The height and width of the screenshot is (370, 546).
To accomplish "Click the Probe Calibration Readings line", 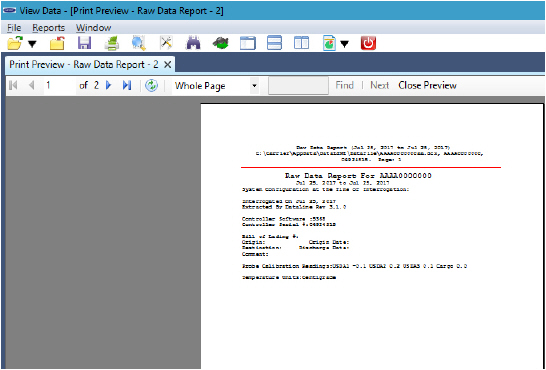I will (x=354, y=266).
